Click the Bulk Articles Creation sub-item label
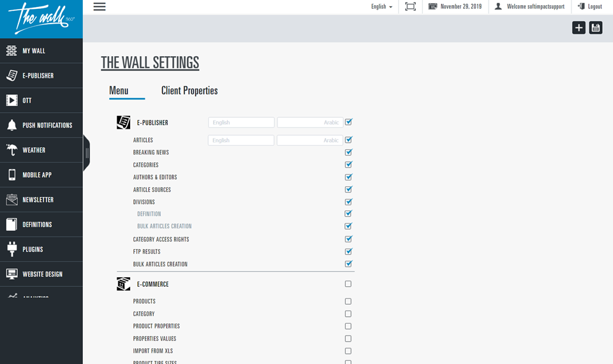This screenshot has width=613, height=364. pyautogui.click(x=164, y=226)
